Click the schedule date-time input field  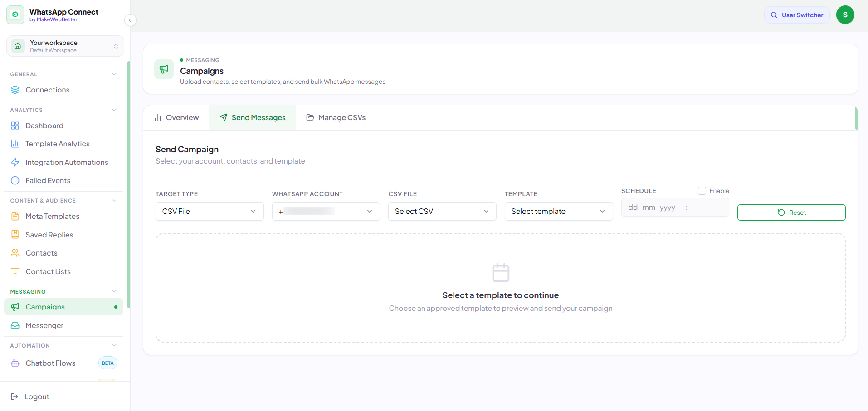coord(675,208)
